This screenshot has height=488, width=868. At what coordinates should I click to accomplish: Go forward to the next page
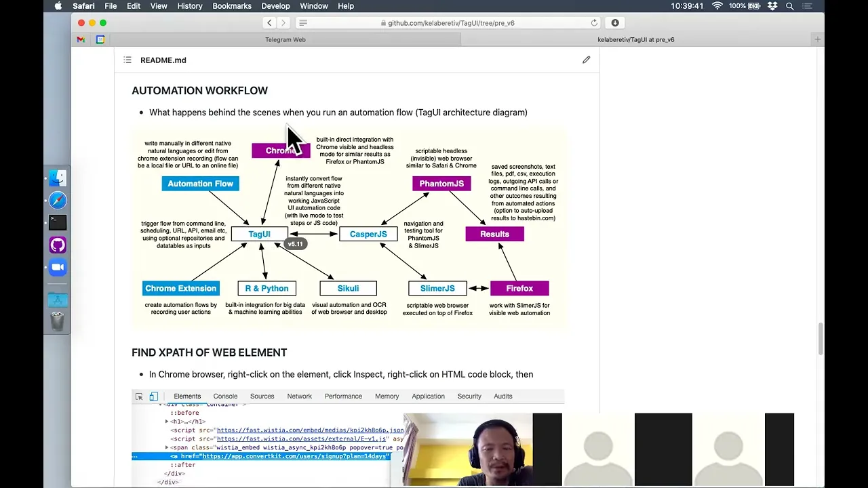(283, 23)
